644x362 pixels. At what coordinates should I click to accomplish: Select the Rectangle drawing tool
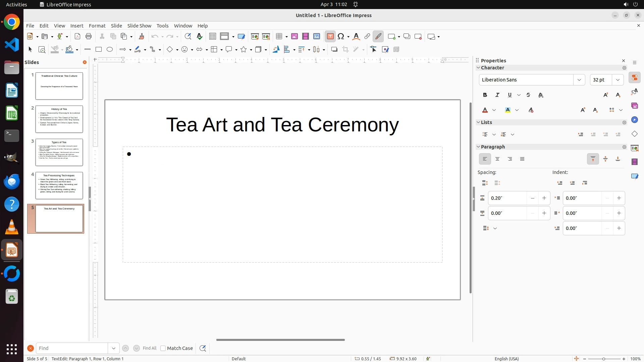pos(99,50)
